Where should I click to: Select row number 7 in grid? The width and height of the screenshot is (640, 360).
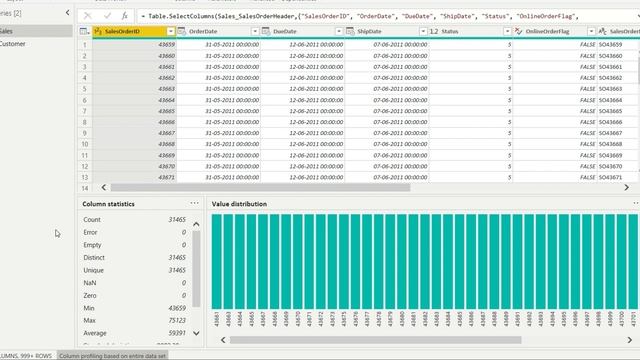pyautogui.click(x=84, y=111)
